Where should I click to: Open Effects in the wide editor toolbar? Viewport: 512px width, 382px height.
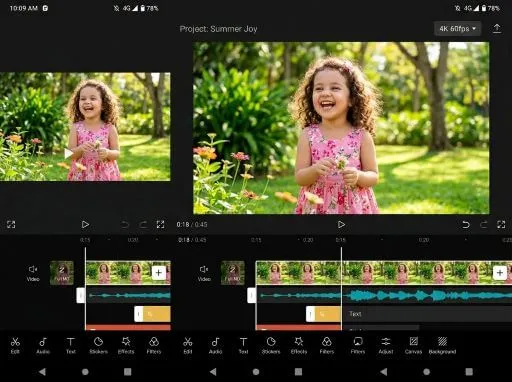[299, 345]
